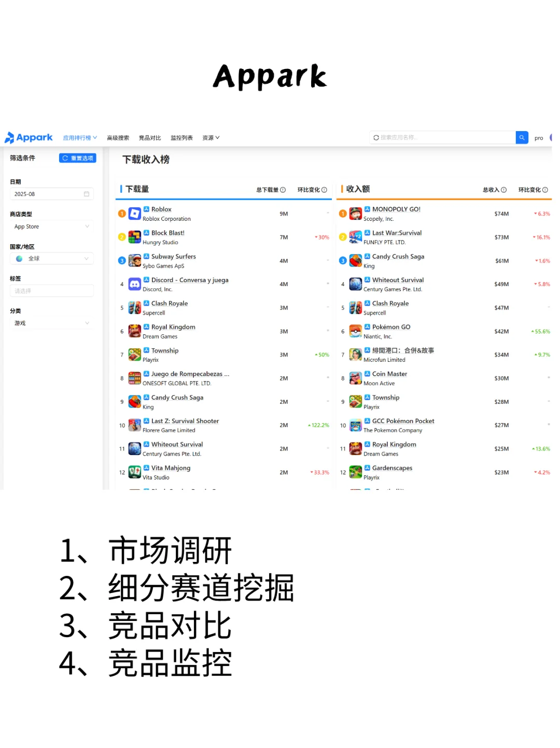Click the Roblox Corporation publisher text

point(166,219)
